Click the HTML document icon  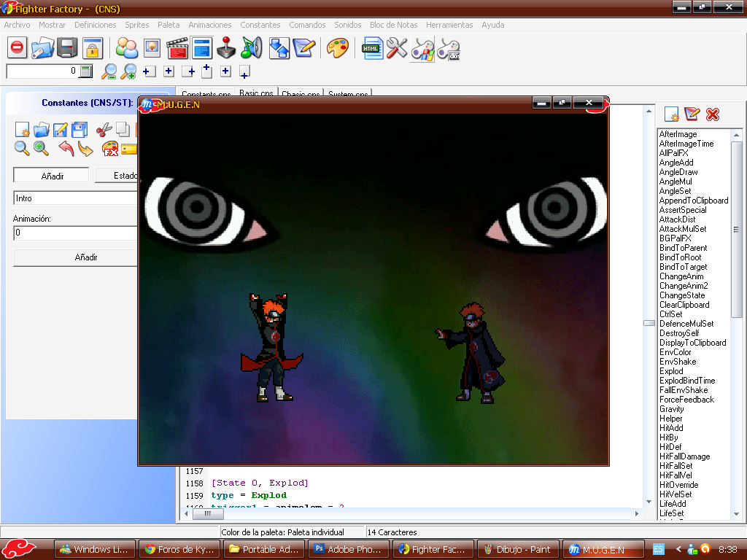click(x=373, y=49)
